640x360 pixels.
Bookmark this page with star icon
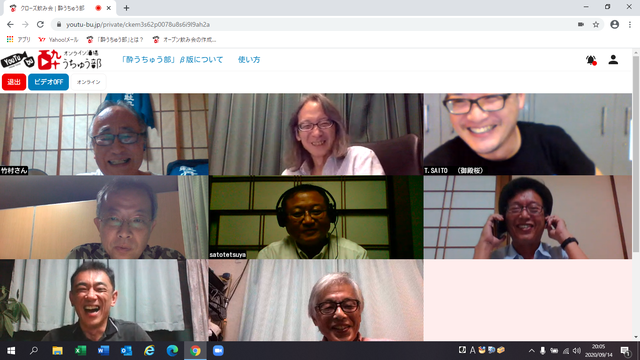coord(596,24)
